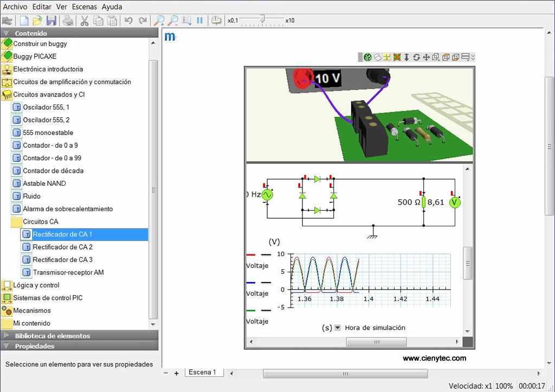Select the four-way move arrows icon
Viewport: 555px width, 392px height.
(x=426, y=57)
